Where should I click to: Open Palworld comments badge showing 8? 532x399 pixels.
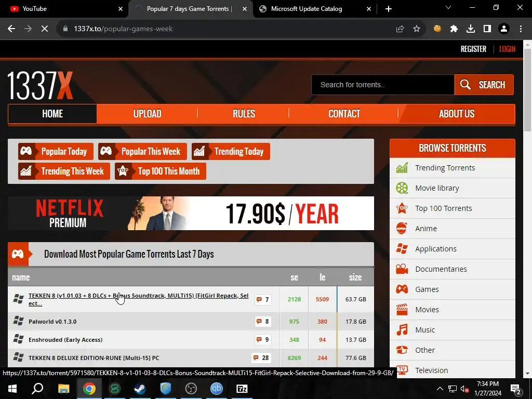click(263, 321)
